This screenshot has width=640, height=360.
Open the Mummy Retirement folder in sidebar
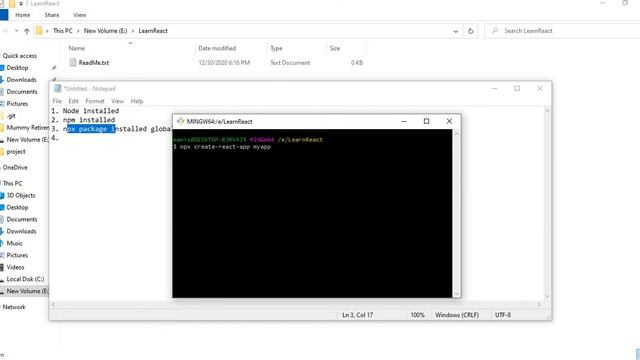27,128
